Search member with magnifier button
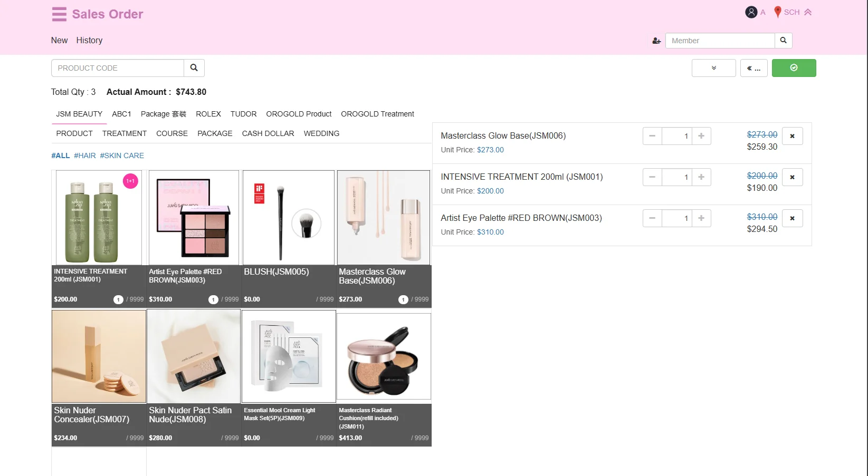Screen dimensions: 868x476 (784, 41)
